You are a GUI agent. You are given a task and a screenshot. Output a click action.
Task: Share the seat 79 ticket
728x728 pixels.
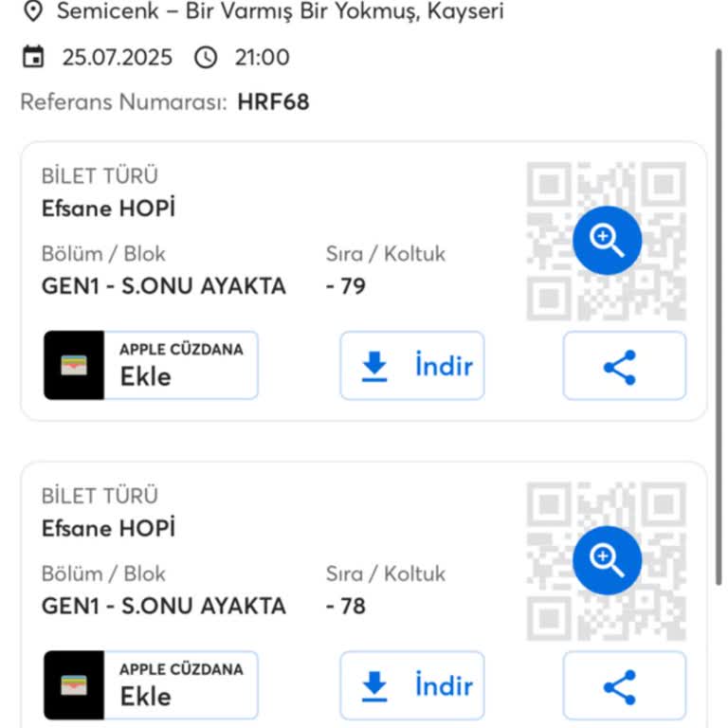(624, 366)
